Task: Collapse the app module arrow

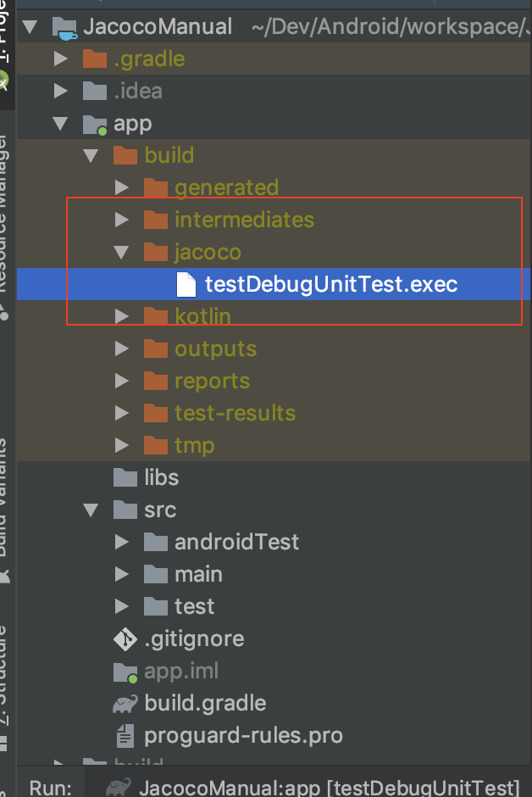Action: (x=60, y=124)
